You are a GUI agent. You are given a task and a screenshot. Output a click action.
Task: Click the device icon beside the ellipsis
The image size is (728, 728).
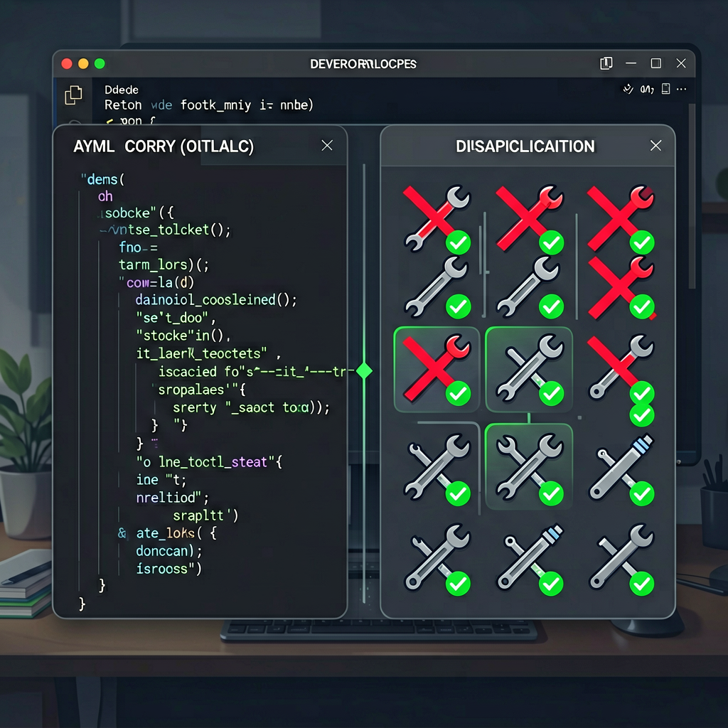[x=665, y=89]
